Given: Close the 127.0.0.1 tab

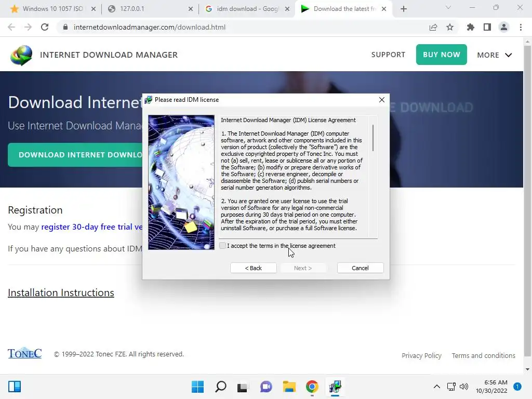Looking at the screenshot, I should coord(191,9).
